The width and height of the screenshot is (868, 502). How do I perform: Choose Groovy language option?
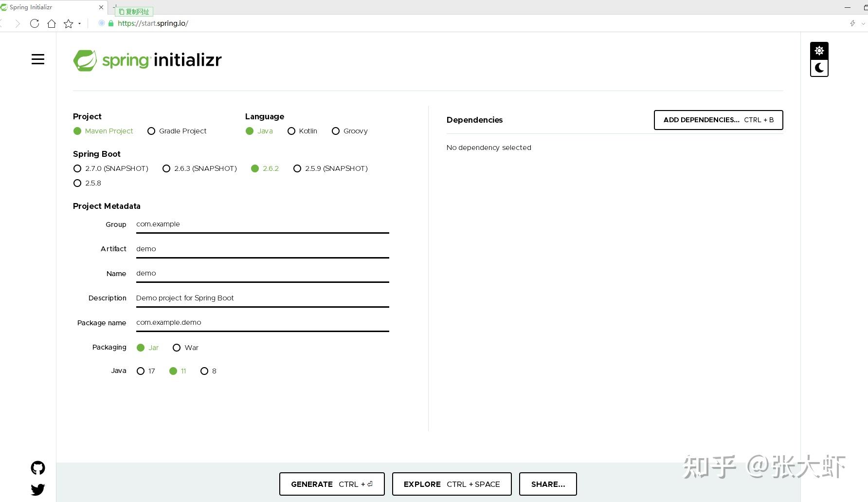point(349,131)
